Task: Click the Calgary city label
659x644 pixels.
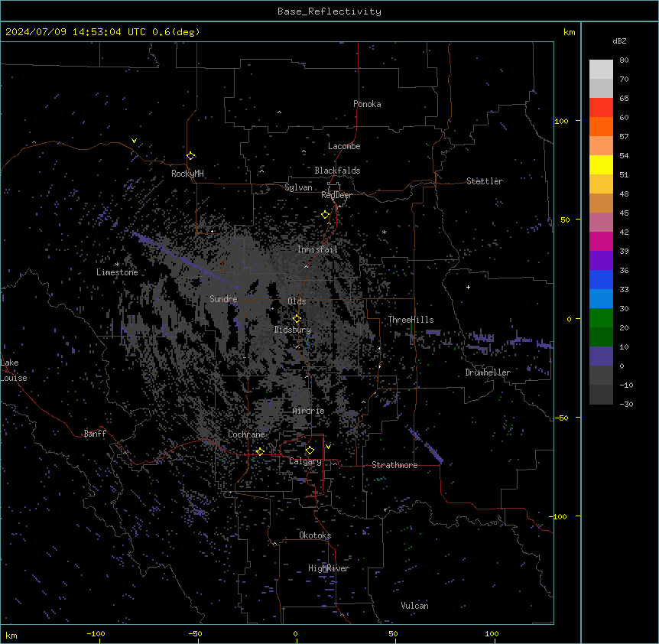Action: pyautogui.click(x=306, y=461)
